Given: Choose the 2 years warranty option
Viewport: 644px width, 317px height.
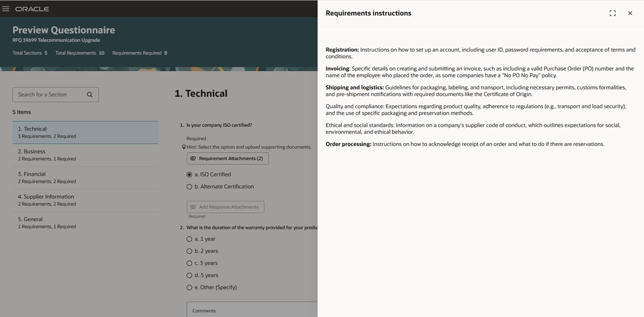Looking at the screenshot, I should (189, 251).
